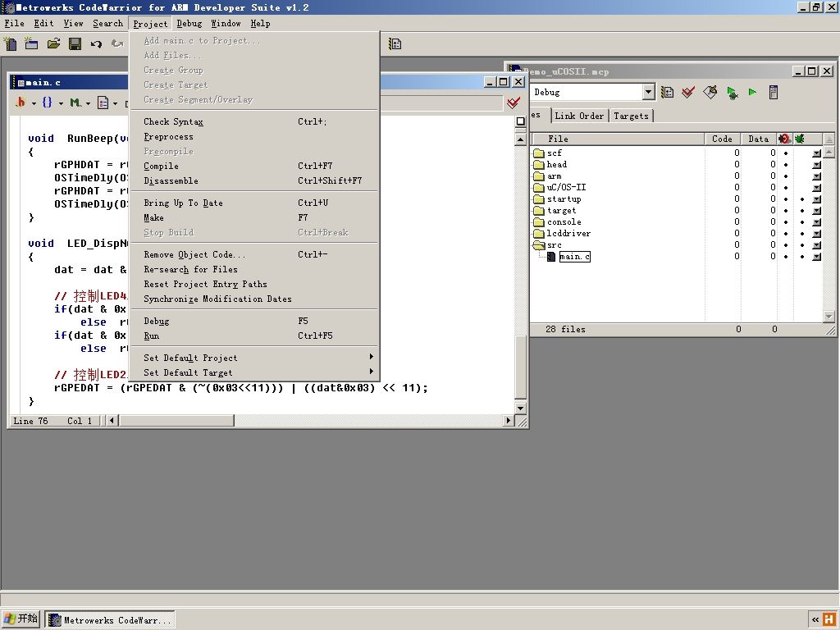Click the editor horizontal scroll right arrow
The height and width of the screenshot is (630, 840).
[509, 421]
